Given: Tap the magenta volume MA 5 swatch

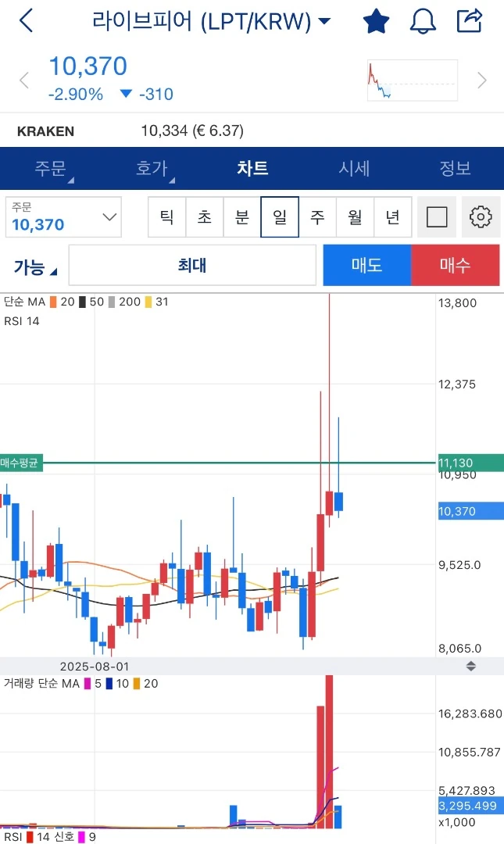Looking at the screenshot, I should 88,684.
